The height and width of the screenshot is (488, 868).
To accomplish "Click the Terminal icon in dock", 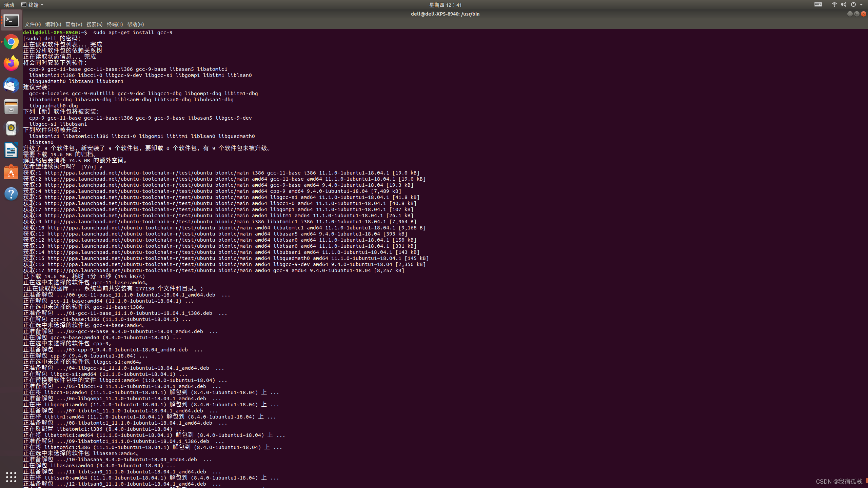I will pyautogui.click(x=11, y=20).
